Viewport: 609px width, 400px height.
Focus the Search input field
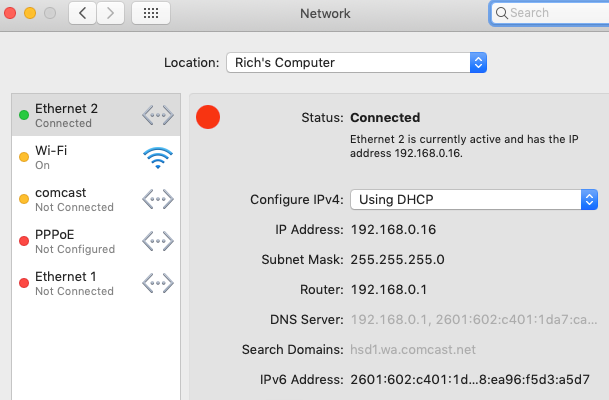(x=550, y=13)
